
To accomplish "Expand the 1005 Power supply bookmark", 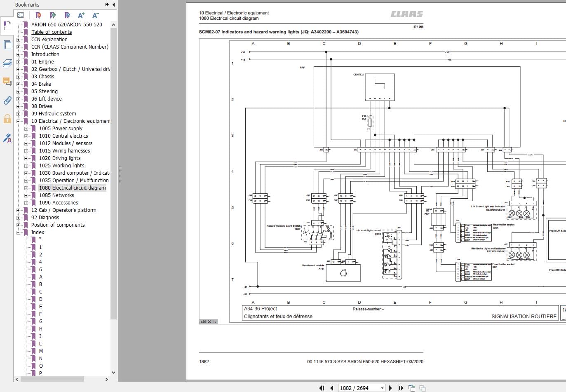I will tap(26, 129).
